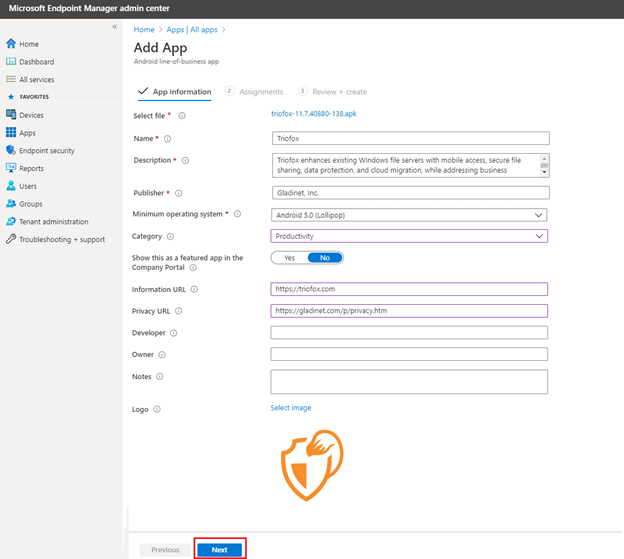
Task: Open Groups icon in sidebar
Action: tap(11, 204)
